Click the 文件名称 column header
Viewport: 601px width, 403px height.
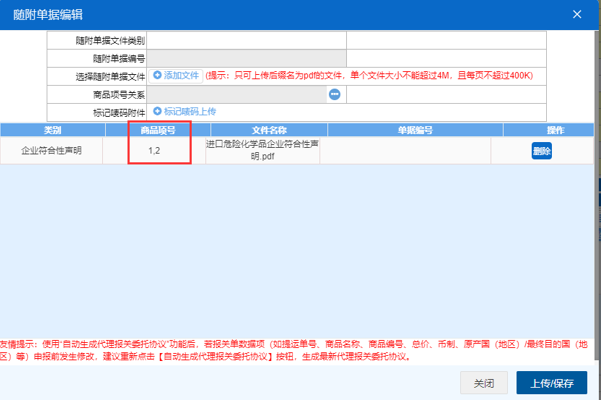(x=269, y=130)
